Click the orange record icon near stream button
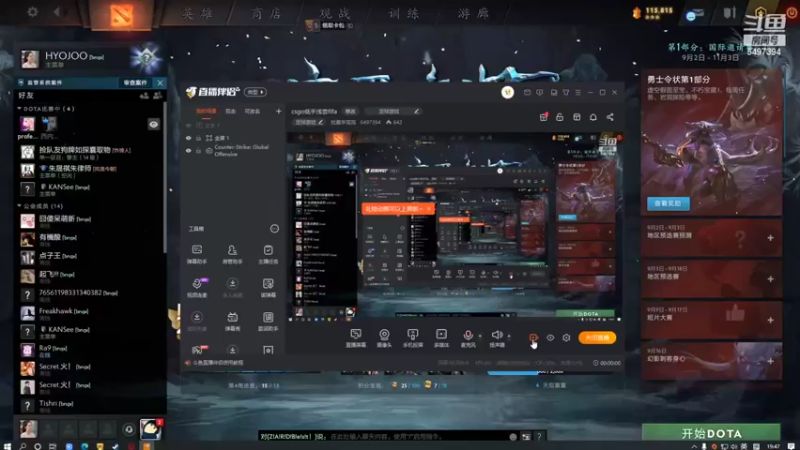The width and height of the screenshot is (800, 450). coord(533,337)
